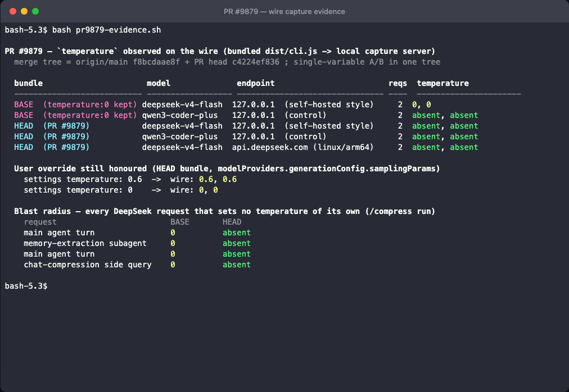Click the window title 'PR #9879 — wire capture evidence'
Image resolution: width=569 pixels, height=392 pixels.
pyautogui.click(x=284, y=12)
